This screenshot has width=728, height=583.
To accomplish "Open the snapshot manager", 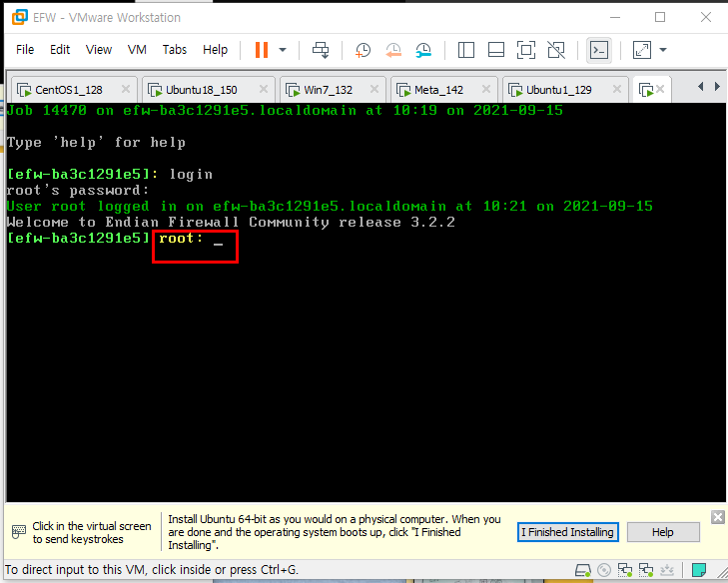I will (x=423, y=50).
